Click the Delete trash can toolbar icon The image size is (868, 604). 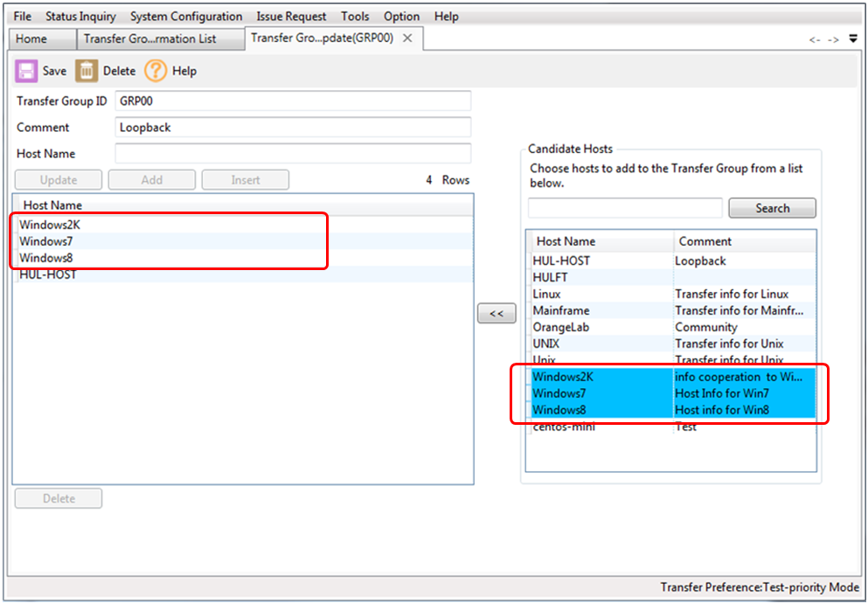click(86, 71)
